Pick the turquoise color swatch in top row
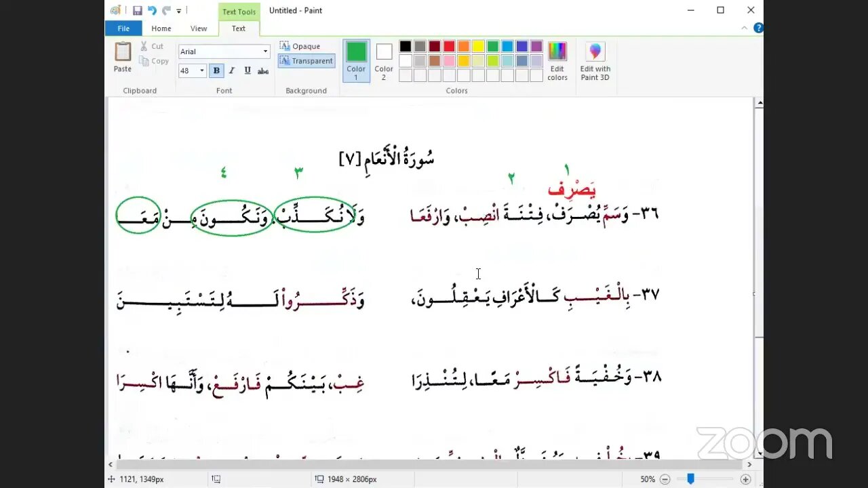Viewport: 868px width, 488px height. point(507,46)
